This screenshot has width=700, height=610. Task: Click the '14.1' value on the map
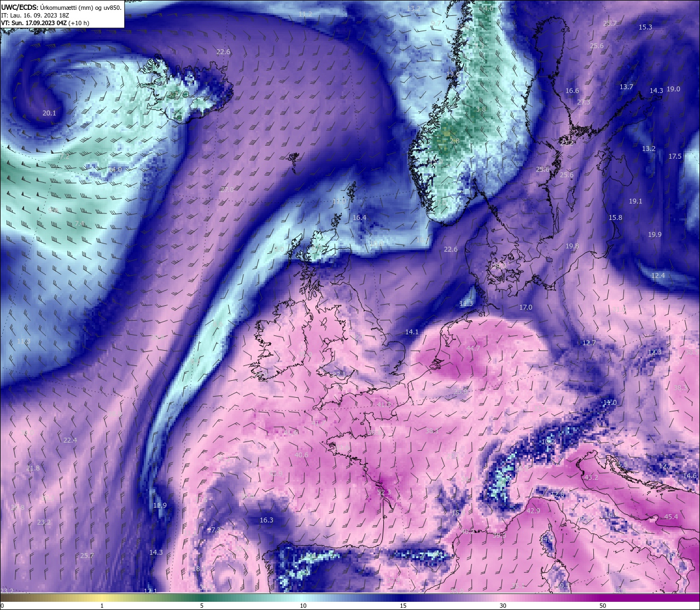(x=412, y=332)
